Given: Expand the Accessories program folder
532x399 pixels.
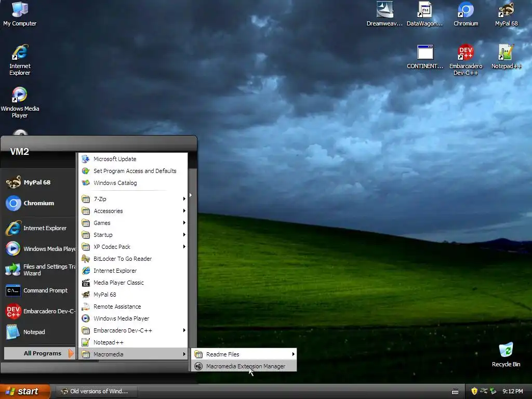Looking at the screenshot, I should 133,211.
